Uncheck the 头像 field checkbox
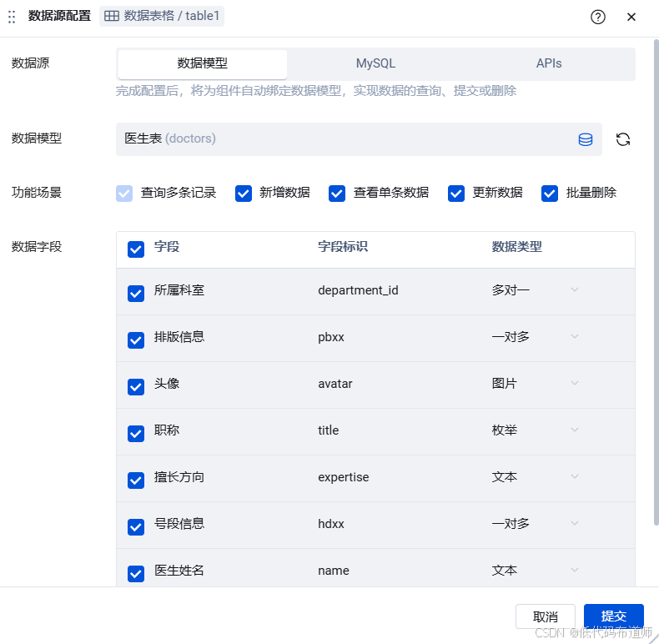The image size is (659, 644). (x=136, y=387)
